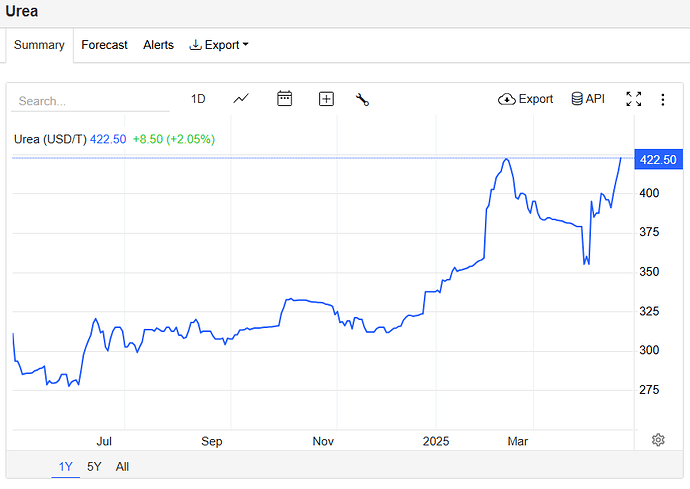Image resolution: width=690 pixels, height=489 pixels.
Task: Click the cloud Export button in chart
Action: (525, 99)
